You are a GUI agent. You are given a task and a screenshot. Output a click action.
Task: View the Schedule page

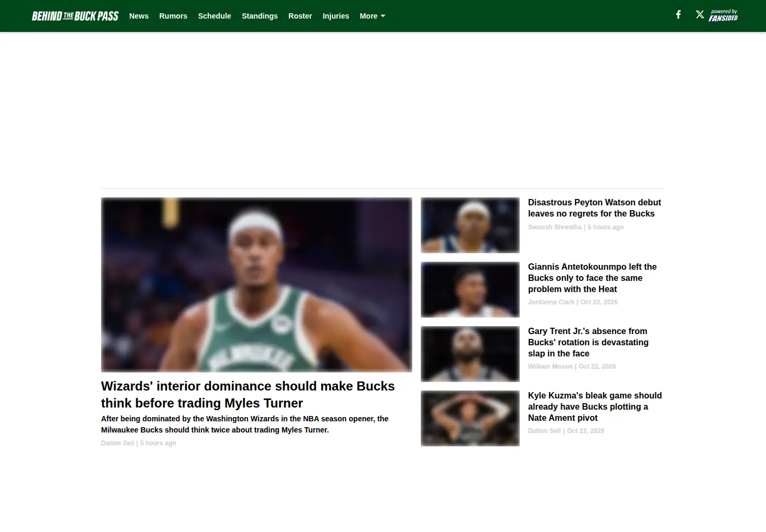(214, 16)
